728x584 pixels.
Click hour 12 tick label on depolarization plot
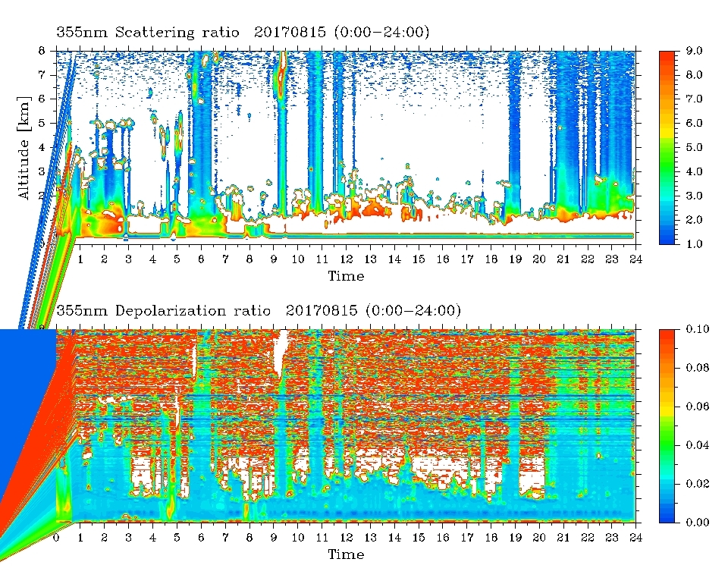click(346, 537)
